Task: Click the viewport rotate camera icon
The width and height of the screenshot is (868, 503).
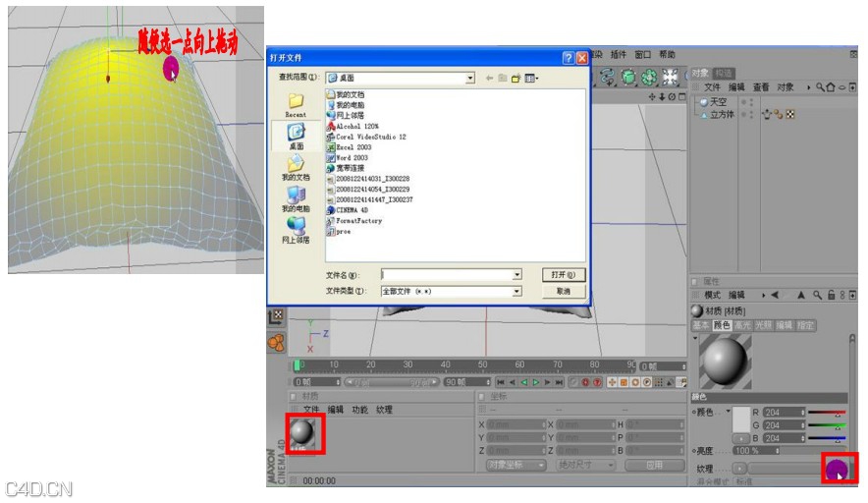Action: tap(672, 97)
